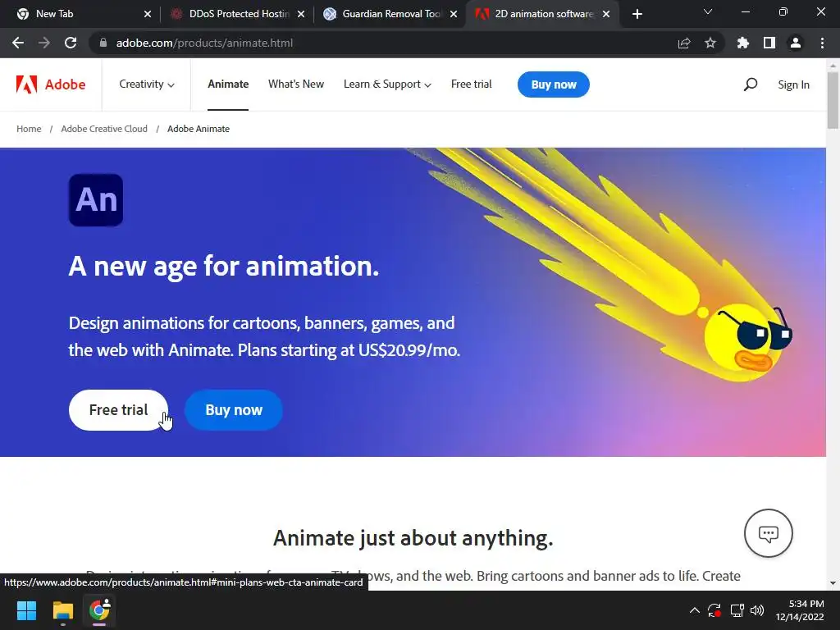
Task: Open the Chrome profile avatar icon
Action: click(796, 43)
